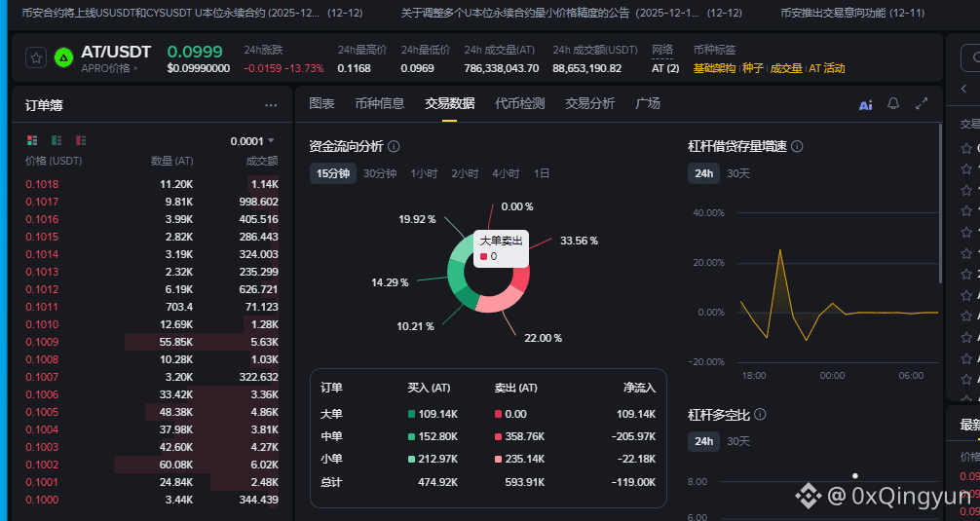Switch to the 代币检测 tab
This screenshot has height=521, width=980.
519,103
